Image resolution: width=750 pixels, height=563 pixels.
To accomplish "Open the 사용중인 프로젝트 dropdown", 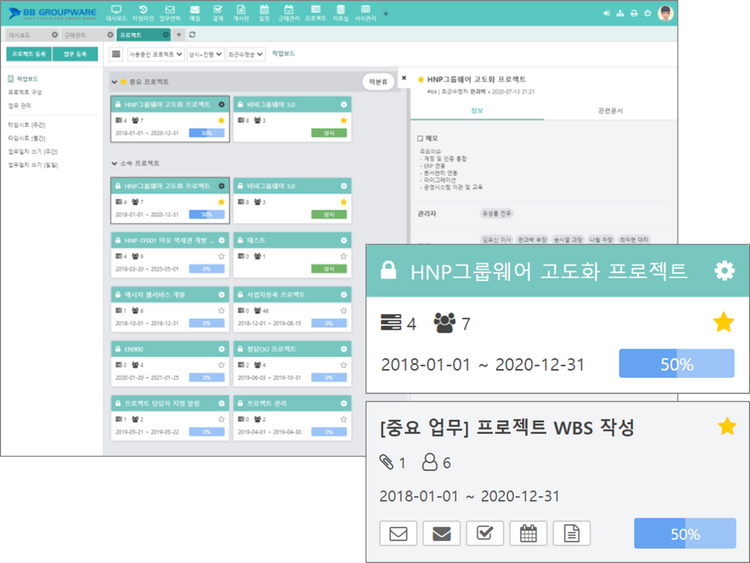I will [155, 54].
